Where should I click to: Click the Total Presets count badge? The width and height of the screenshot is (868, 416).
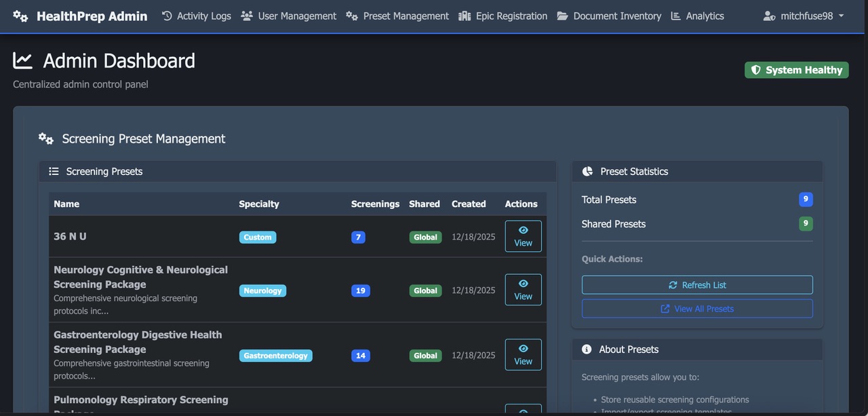coord(805,199)
